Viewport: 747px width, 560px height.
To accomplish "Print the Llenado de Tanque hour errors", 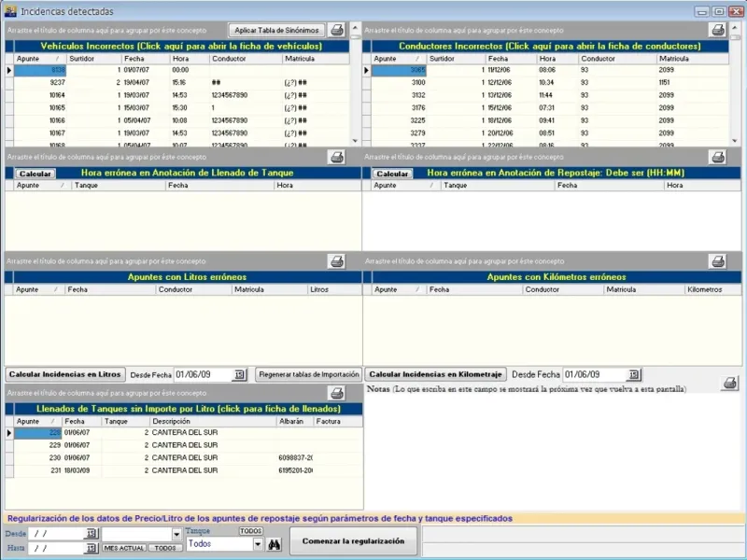I will click(x=337, y=157).
